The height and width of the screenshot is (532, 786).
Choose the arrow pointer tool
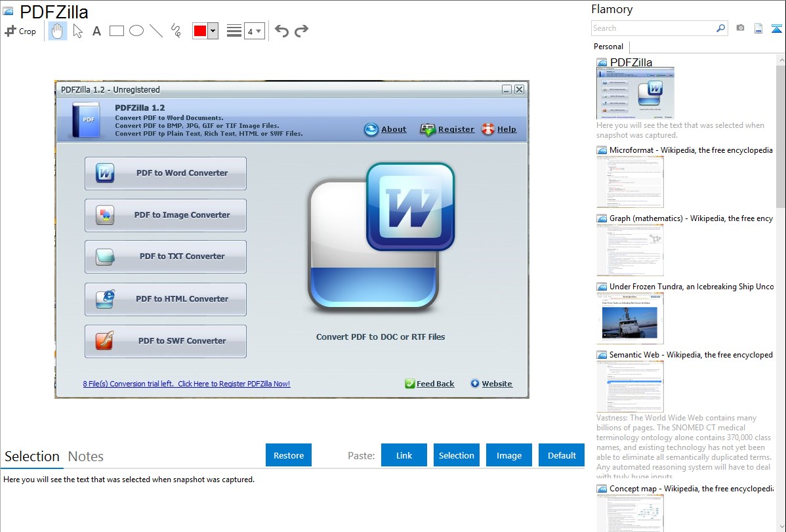77,31
